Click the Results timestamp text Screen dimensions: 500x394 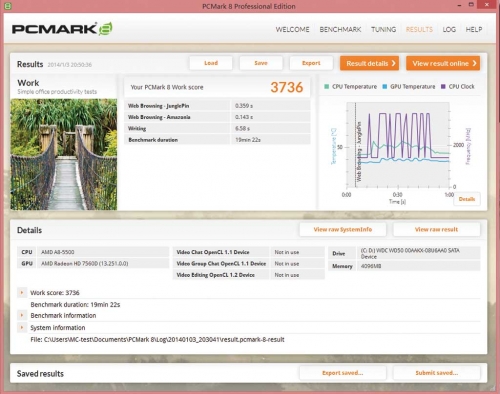tap(70, 65)
